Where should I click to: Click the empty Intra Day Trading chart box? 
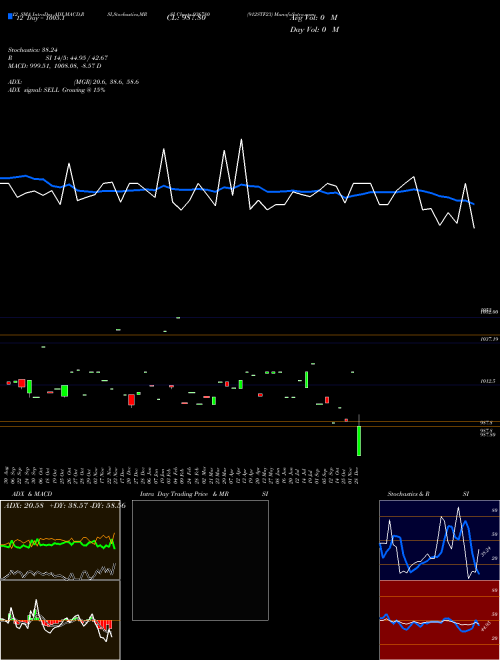pyautogui.click(x=200, y=560)
